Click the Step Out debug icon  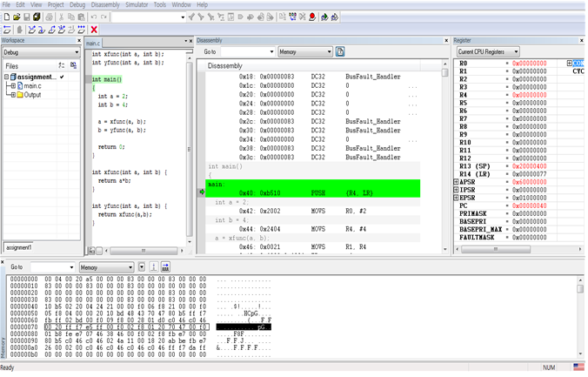click(x=51, y=30)
